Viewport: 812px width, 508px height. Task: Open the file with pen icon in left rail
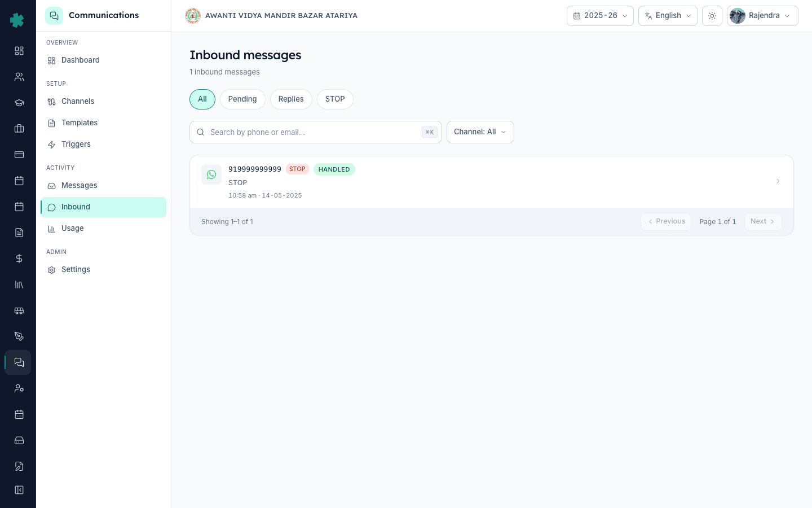[x=19, y=466]
